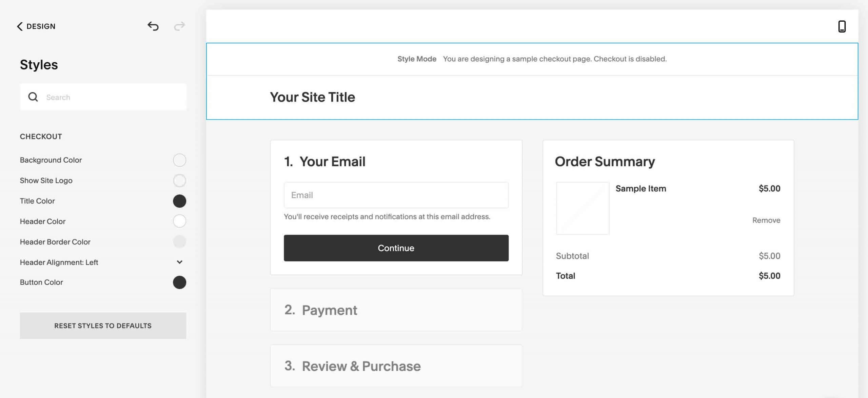This screenshot has width=868, height=398.
Task: Click the Style Mode notice text
Action: 532,59
